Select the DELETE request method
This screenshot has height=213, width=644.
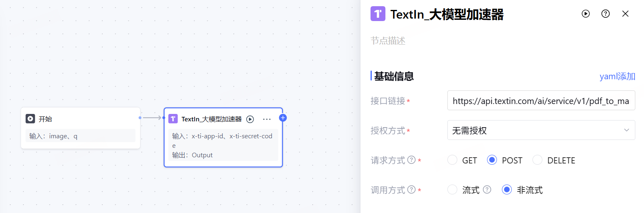(537, 160)
